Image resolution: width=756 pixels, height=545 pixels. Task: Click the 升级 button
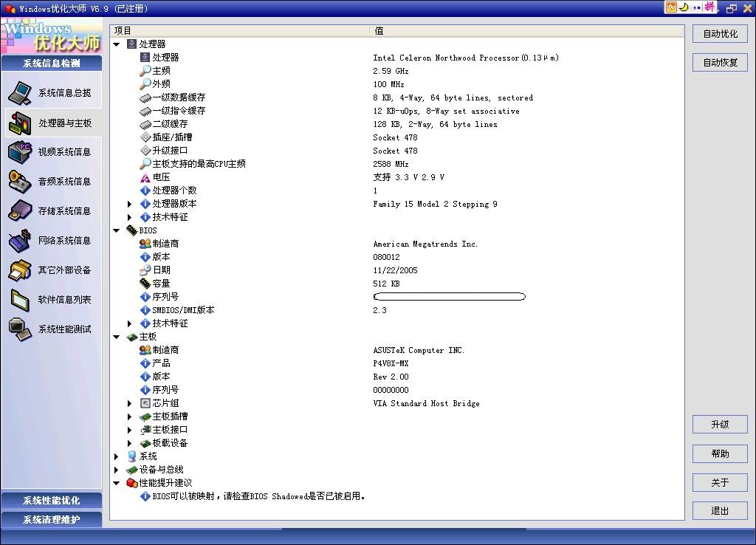[721, 425]
